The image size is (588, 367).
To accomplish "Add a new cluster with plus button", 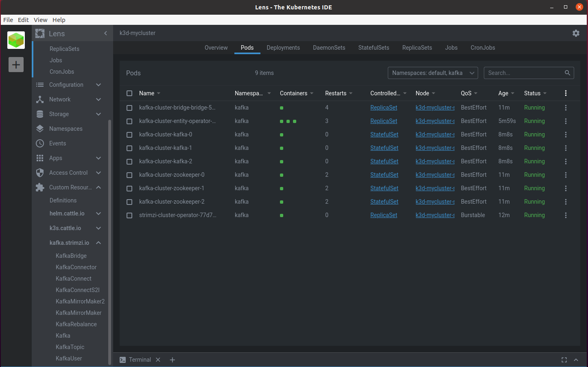I will point(16,64).
